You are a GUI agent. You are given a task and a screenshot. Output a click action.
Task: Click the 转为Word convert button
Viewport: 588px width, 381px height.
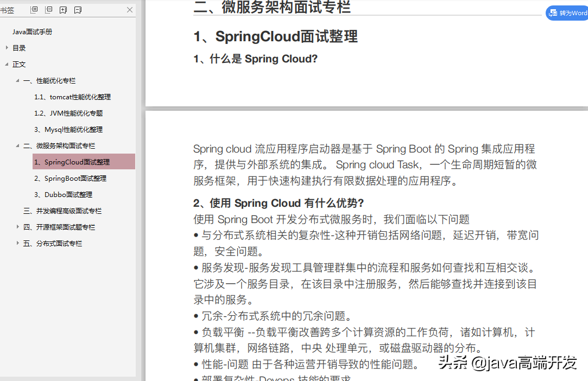click(567, 13)
